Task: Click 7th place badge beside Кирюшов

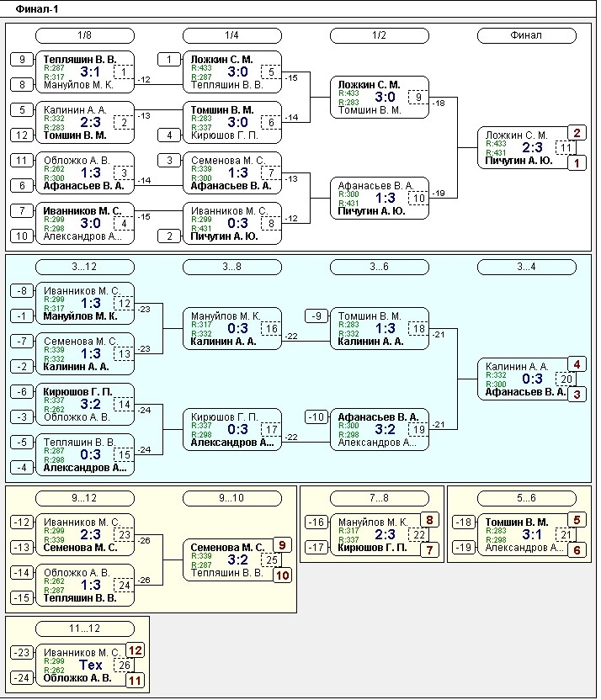Action: [429, 550]
